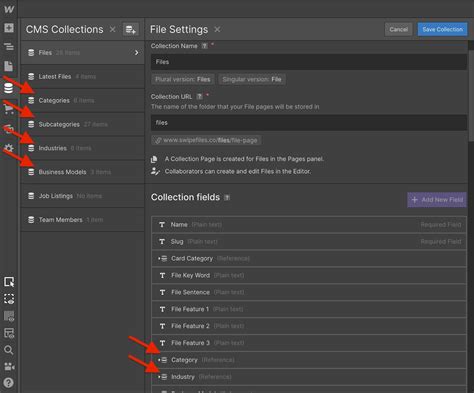
Task: Show help for Collection URL
Action: 199,96
